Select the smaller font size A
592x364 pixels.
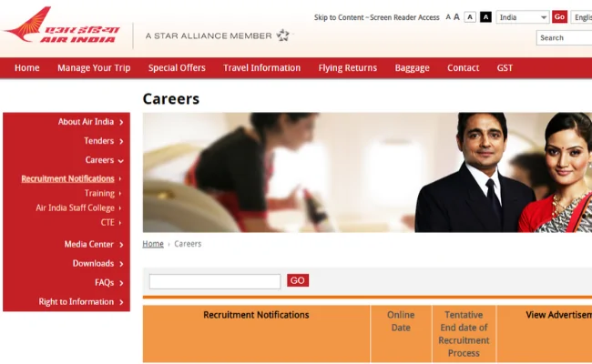[x=448, y=17]
